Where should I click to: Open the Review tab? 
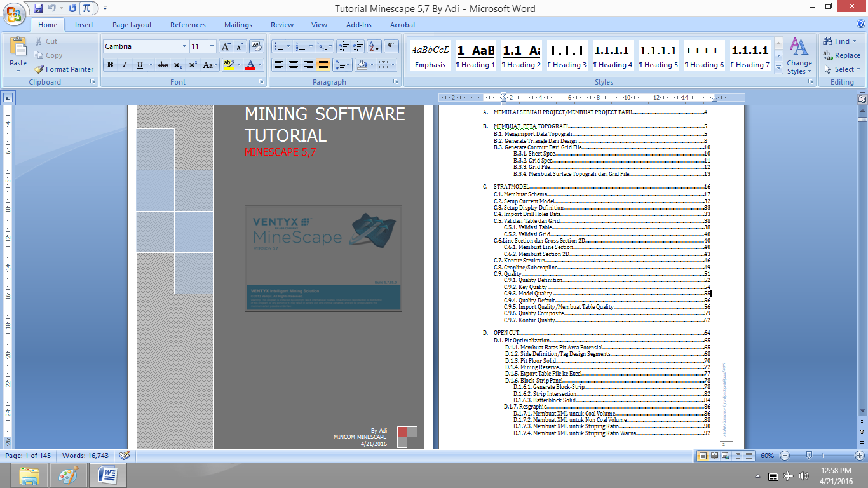tap(282, 25)
